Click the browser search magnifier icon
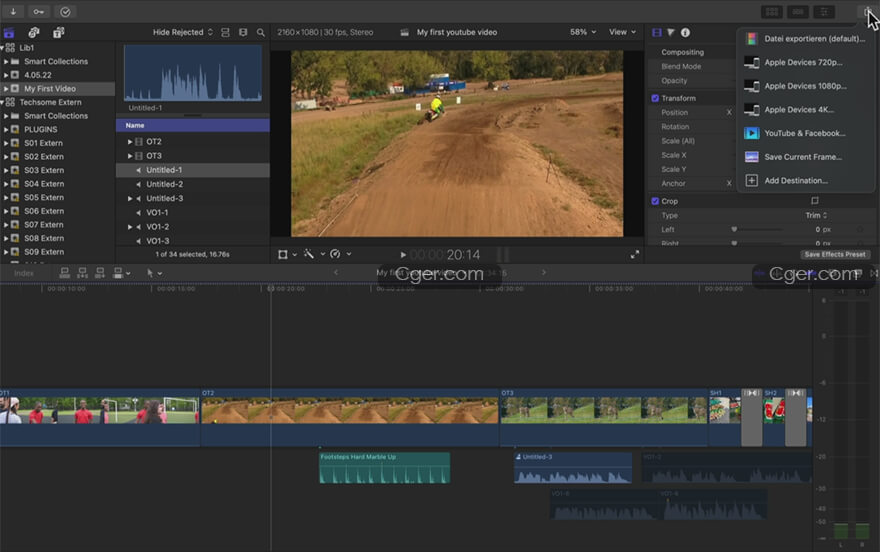The width and height of the screenshot is (880, 552). (261, 32)
